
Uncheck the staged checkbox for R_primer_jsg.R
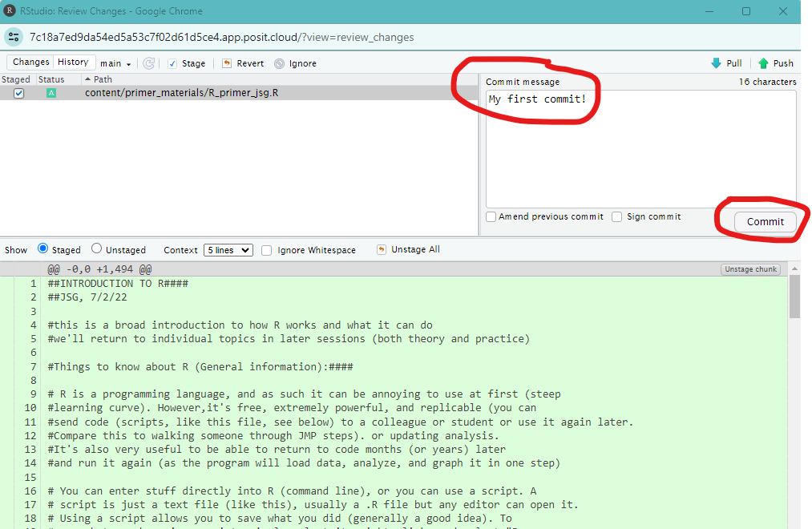[18, 92]
